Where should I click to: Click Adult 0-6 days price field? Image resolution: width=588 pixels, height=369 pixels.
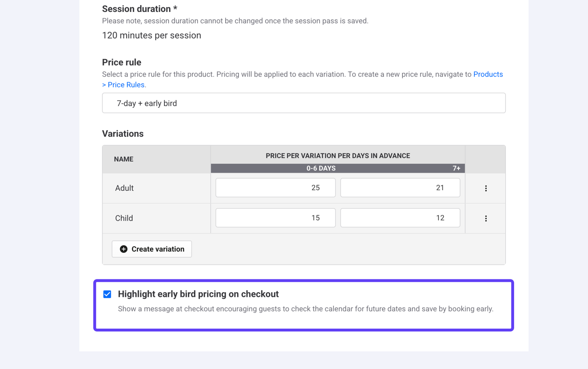275,188
